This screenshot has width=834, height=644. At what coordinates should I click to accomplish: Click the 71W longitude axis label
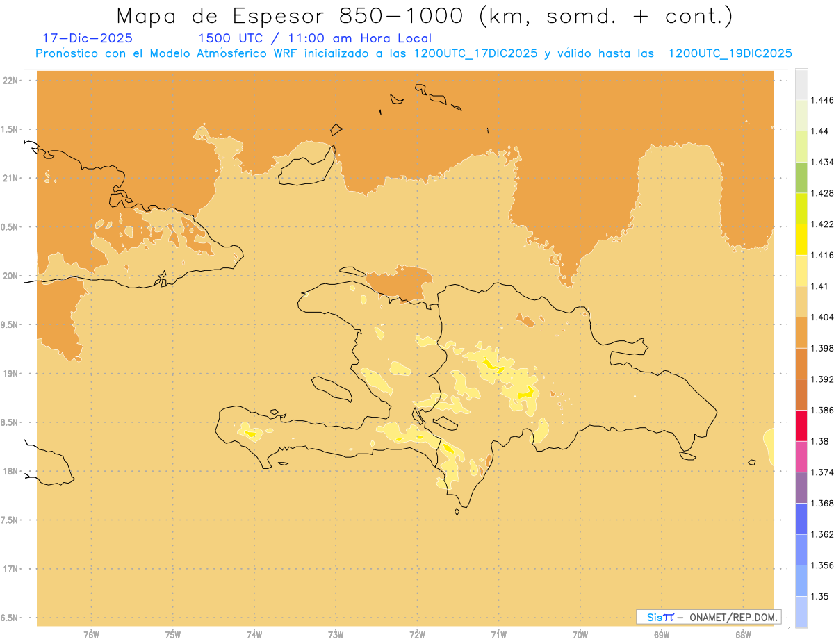pos(498,635)
